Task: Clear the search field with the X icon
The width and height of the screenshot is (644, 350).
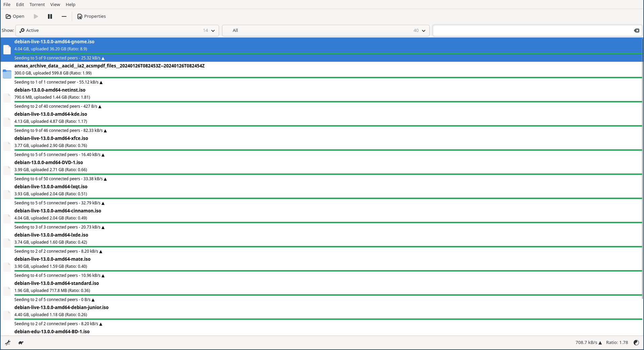Action: coord(637,31)
